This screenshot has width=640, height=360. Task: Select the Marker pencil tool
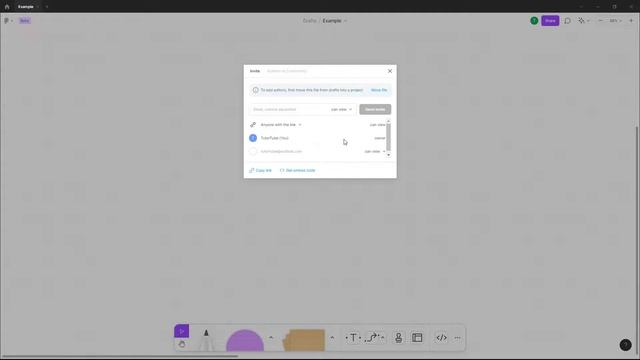click(206, 340)
